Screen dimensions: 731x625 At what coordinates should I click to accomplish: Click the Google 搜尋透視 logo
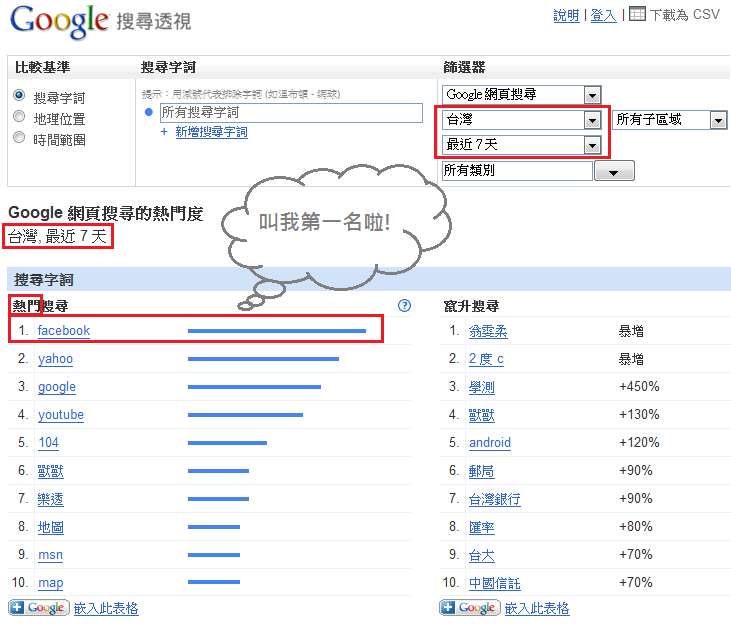(100, 20)
